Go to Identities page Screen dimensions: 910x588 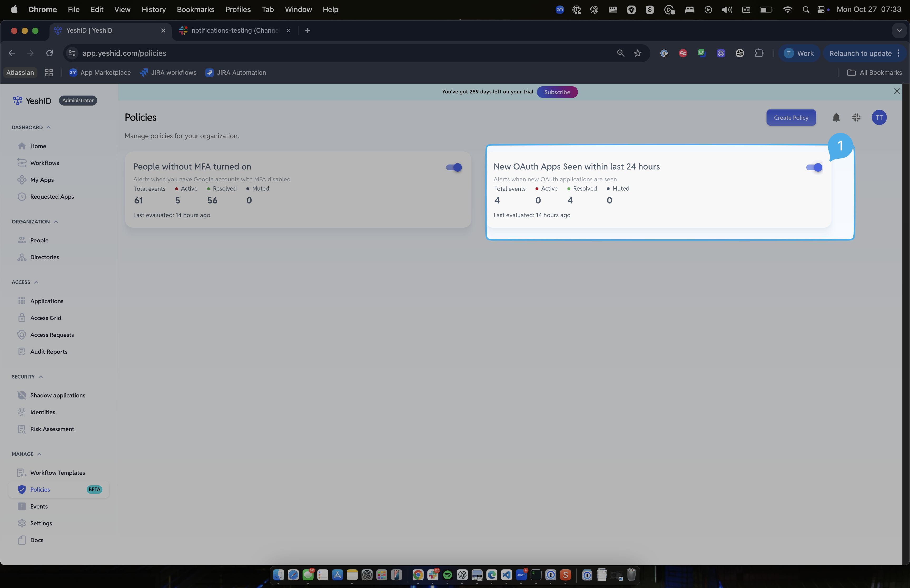click(42, 412)
